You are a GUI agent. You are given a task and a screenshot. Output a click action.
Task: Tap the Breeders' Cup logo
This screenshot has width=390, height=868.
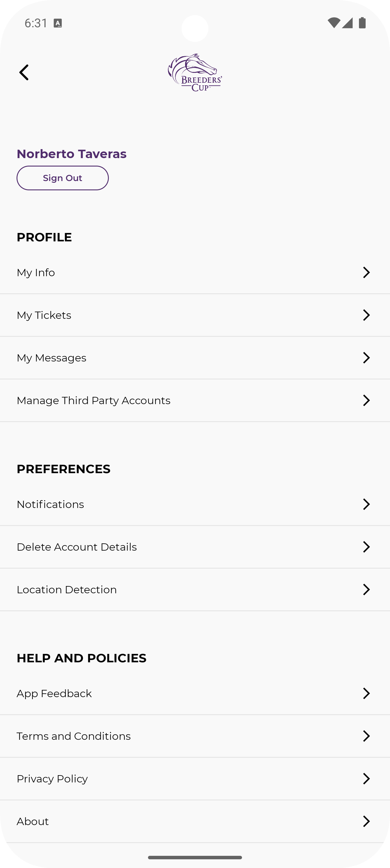(x=195, y=73)
